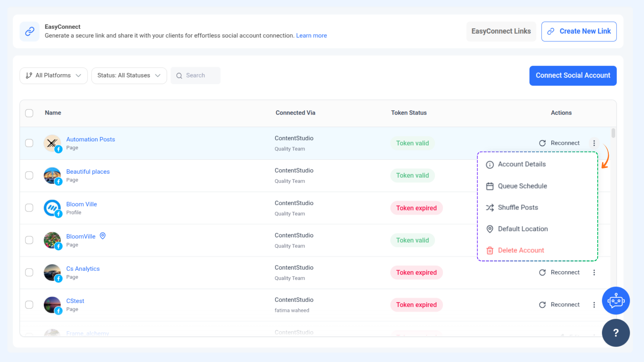
Task: Toggle the select-all checkbox in header
Action: 29,113
